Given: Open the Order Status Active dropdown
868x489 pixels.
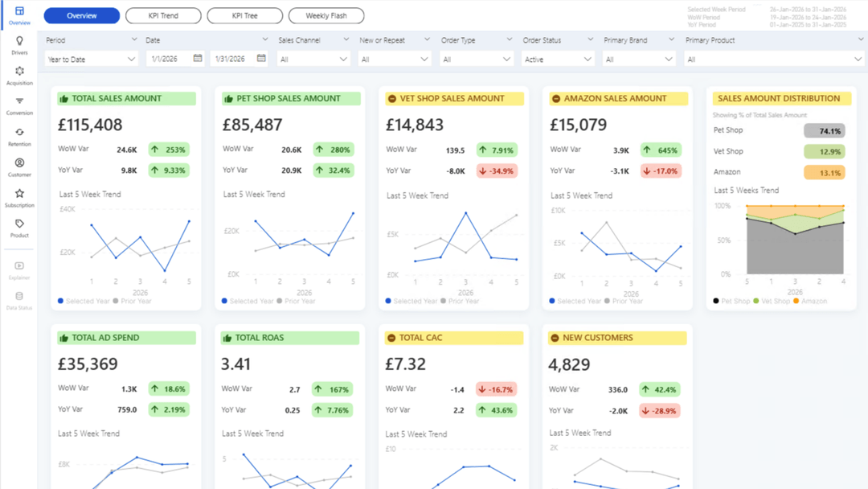Looking at the screenshot, I should tap(558, 59).
